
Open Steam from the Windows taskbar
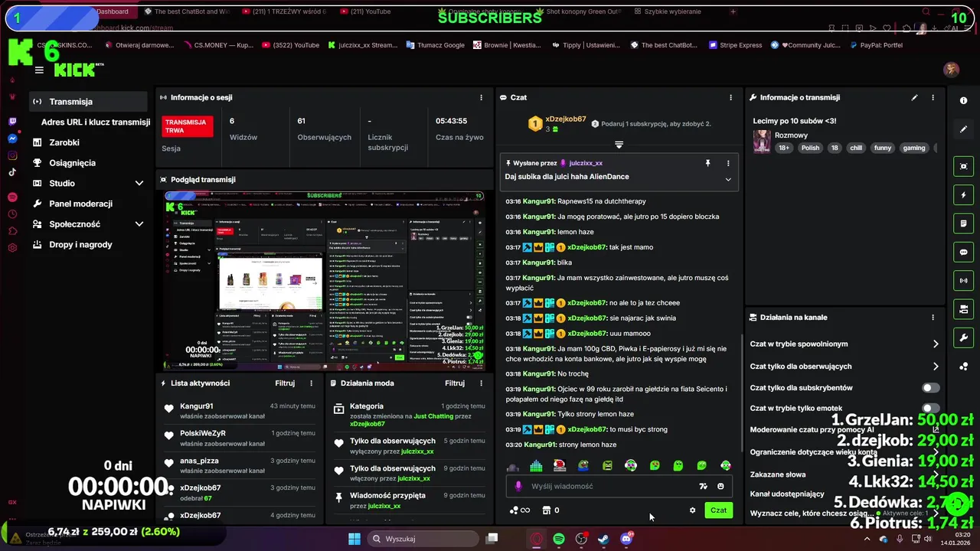pos(604,539)
